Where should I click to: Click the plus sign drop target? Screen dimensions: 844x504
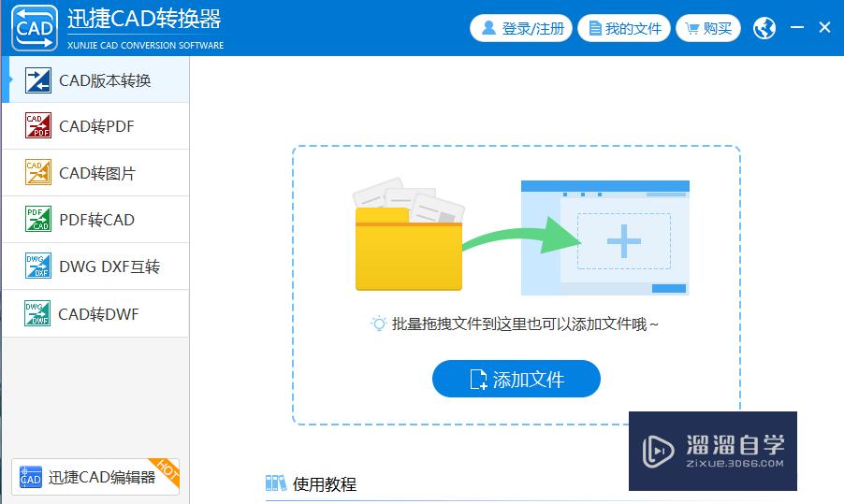624,241
